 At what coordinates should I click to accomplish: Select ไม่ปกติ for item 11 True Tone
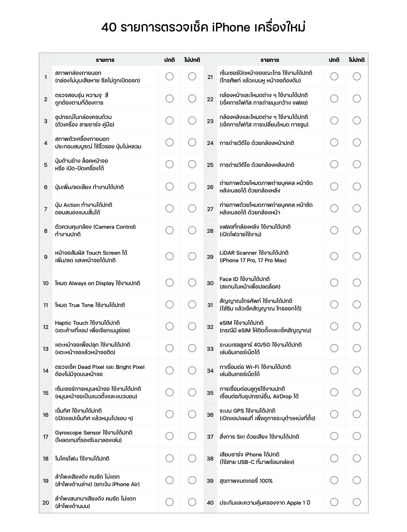tap(192, 304)
